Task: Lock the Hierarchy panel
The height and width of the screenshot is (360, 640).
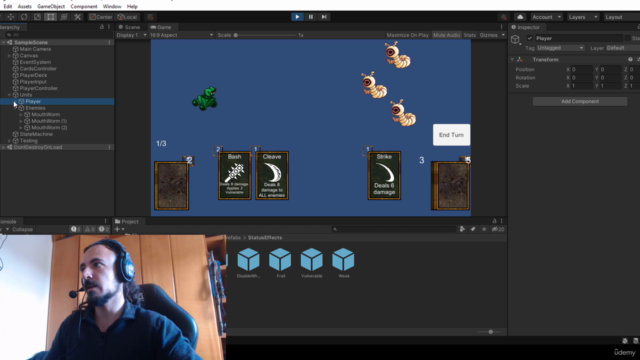Action: (102, 27)
